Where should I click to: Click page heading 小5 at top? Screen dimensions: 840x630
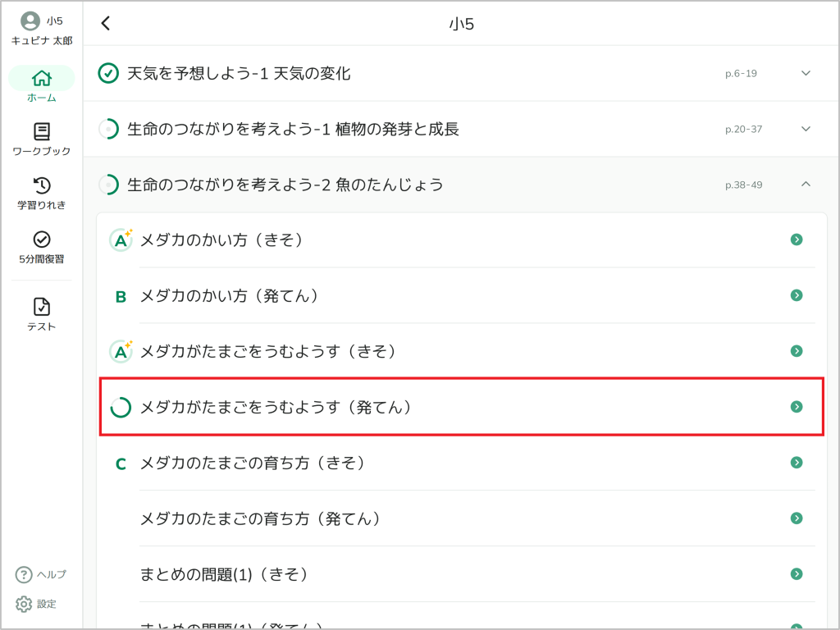point(461,24)
